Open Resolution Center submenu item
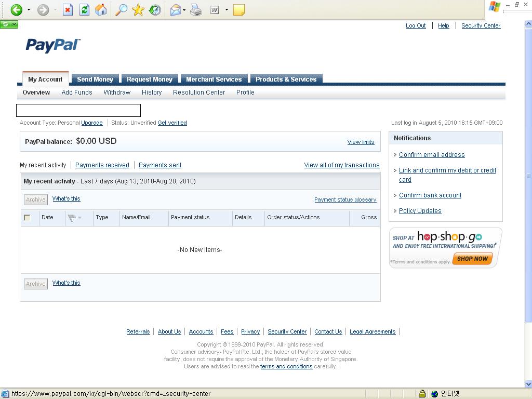This screenshot has height=399, width=532. [199, 92]
